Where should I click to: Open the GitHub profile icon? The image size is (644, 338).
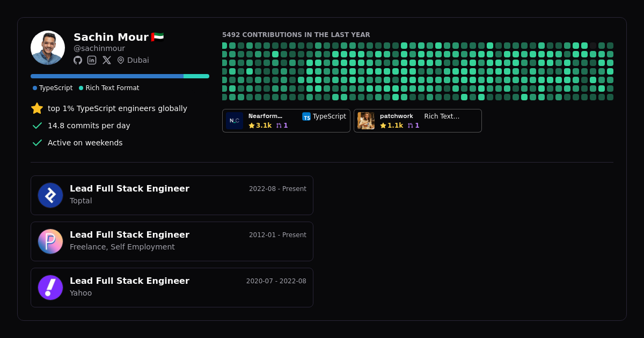[x=78, y=60]
